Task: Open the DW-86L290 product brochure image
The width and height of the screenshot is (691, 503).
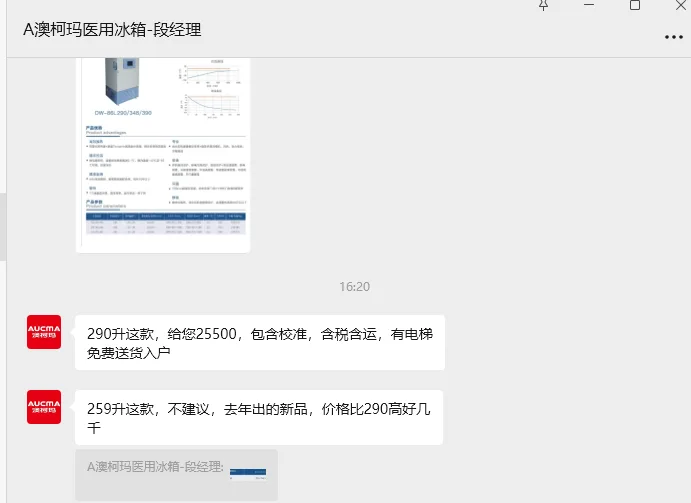Action: click(163, 155)
